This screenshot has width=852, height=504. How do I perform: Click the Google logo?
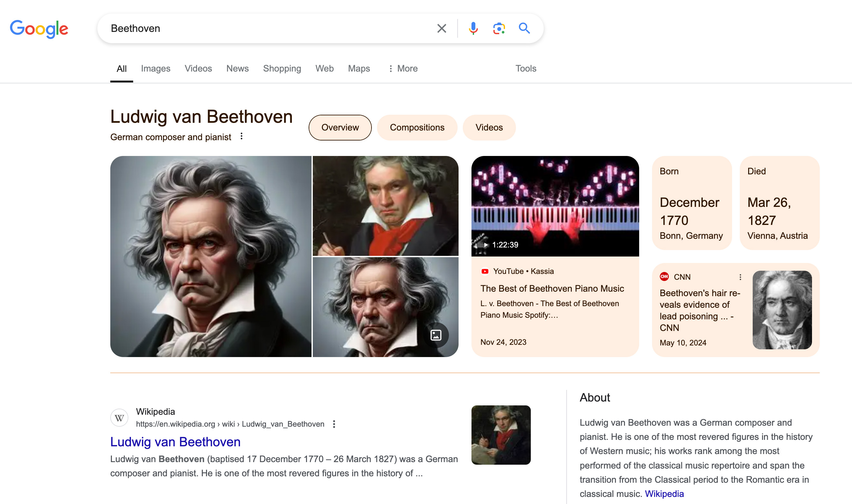tap(39, 29)
